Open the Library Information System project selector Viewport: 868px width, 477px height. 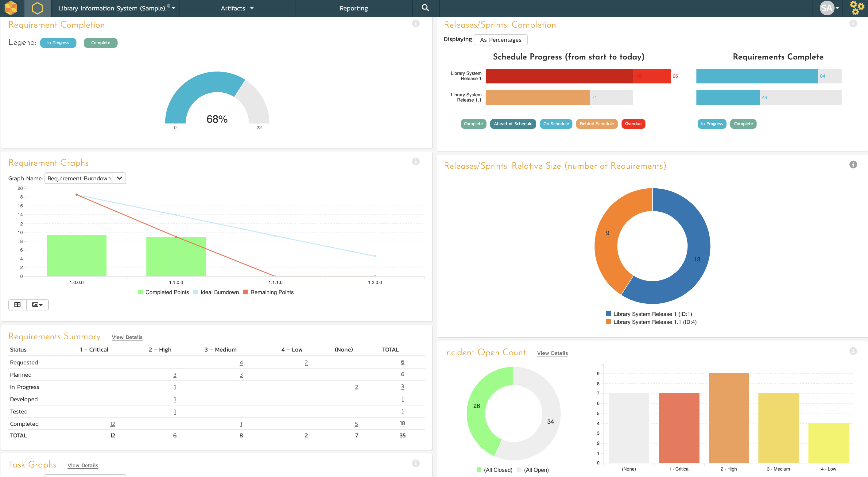pos(117,8)
